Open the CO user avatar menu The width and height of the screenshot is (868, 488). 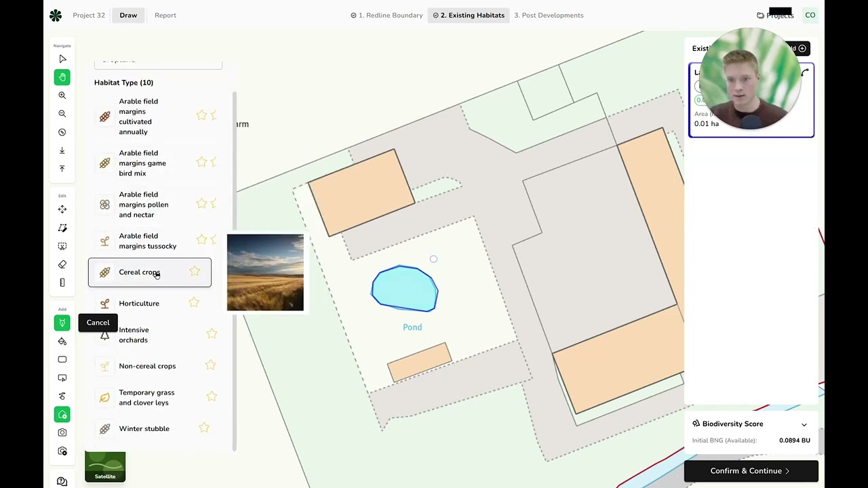pyautogui.click(x=810, y=15)
